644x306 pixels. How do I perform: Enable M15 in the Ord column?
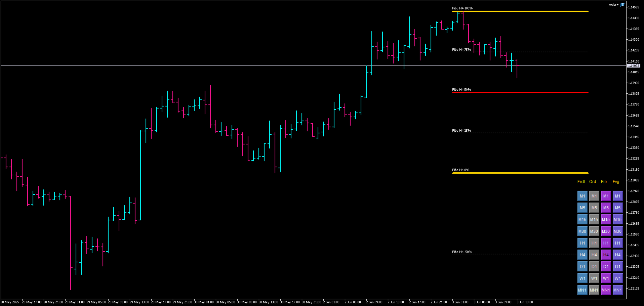pyautogui.click(x=594, y=220)
